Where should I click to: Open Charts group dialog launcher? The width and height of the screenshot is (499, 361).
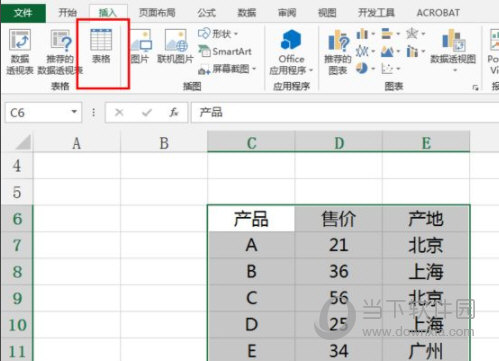click(x=476, y=88)
